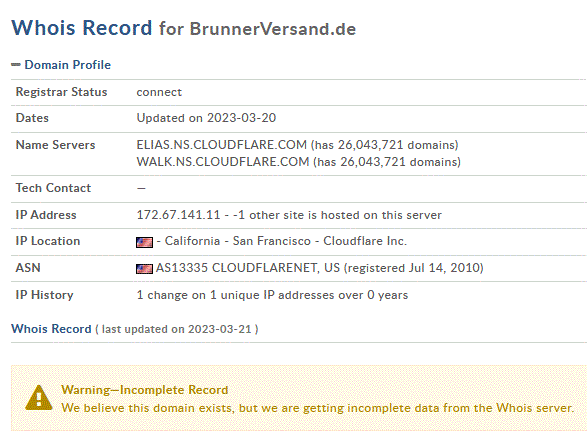Viewport: 588px width, 434px height.
Task: Click the connect registrar status value
Action: tap(159, 92)
